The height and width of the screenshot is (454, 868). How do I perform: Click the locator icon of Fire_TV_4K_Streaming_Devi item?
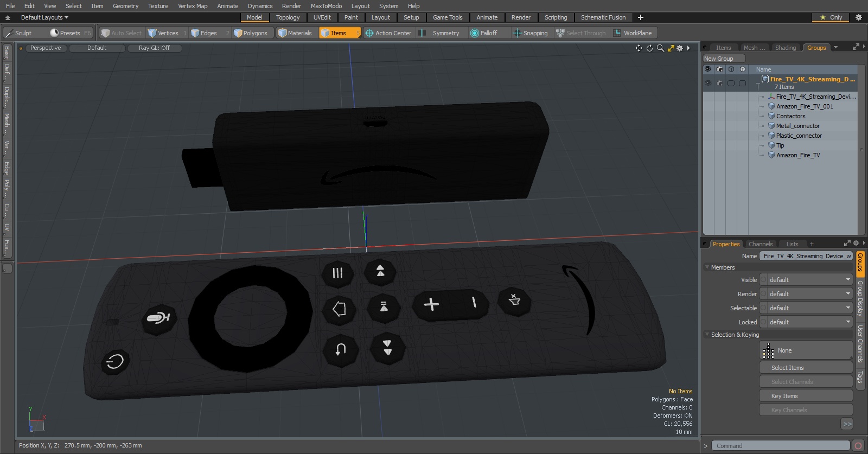coord(771,97)
